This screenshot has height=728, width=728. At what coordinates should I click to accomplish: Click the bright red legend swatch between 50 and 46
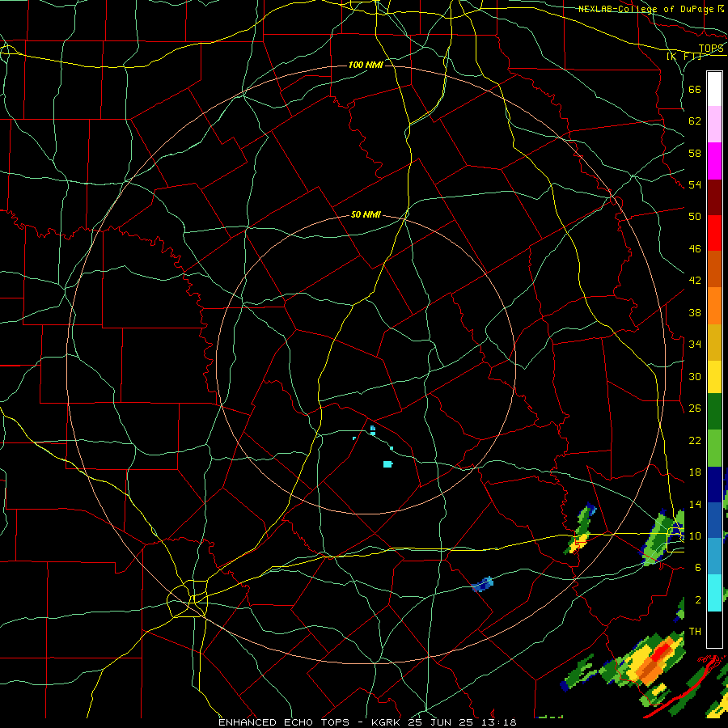point(714,233)
